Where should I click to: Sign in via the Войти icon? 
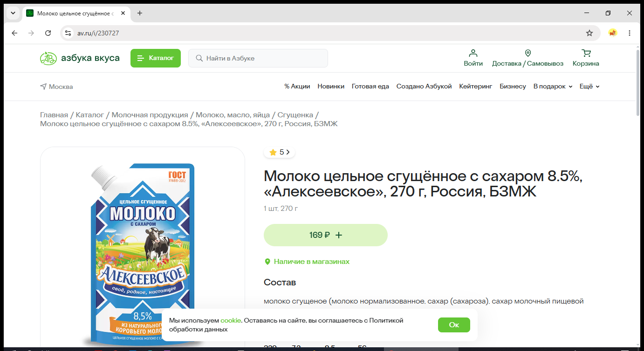coord(473,58)
